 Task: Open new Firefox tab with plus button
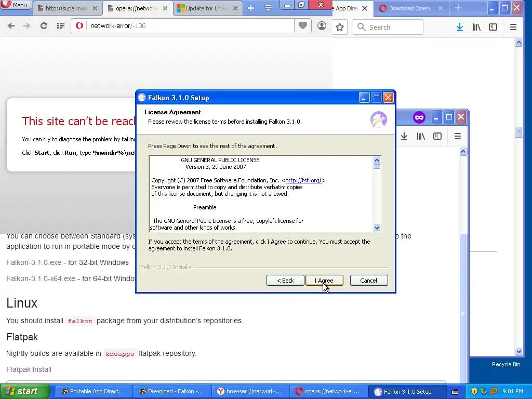coord(458,8)
